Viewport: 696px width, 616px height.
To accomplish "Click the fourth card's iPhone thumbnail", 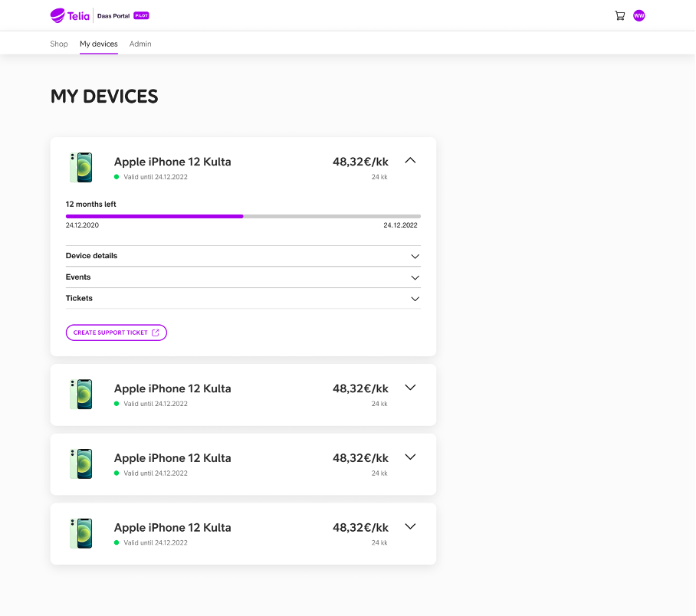I will pos(81,533).
